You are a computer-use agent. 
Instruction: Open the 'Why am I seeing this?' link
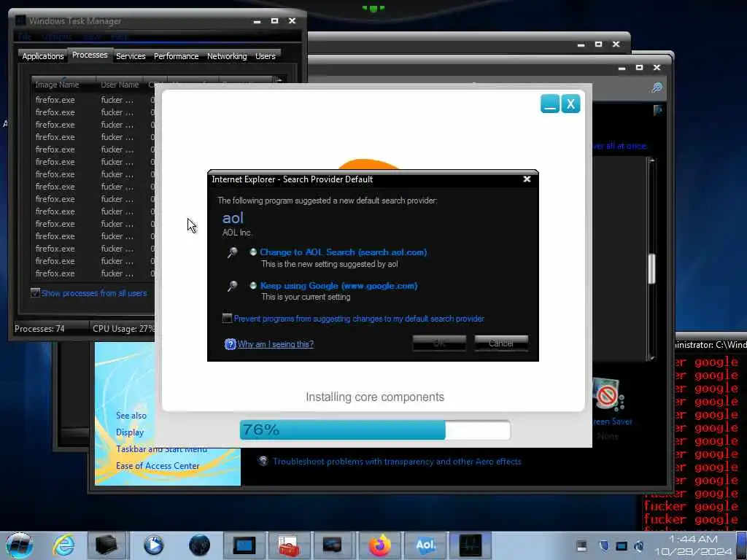click(275, 344)
